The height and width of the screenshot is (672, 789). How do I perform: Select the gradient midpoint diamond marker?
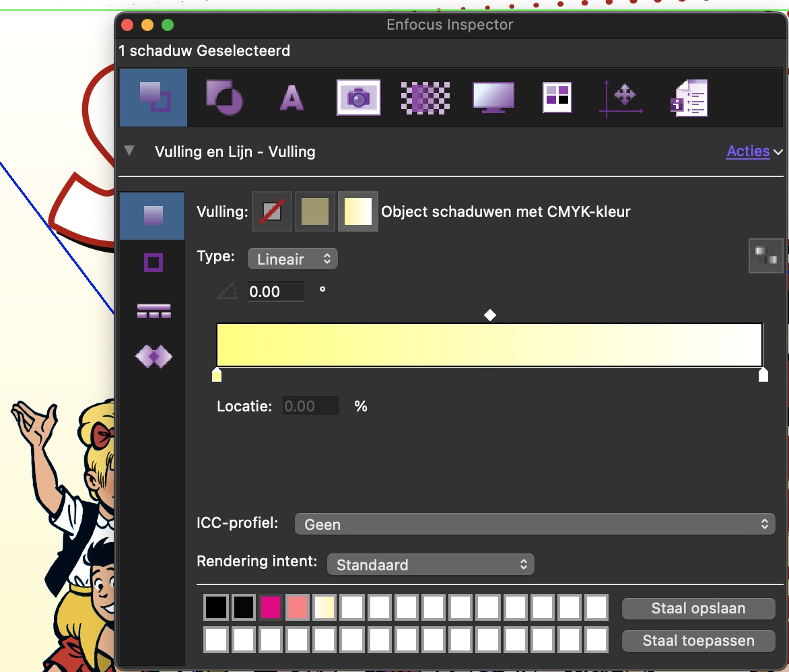(490, 315)
